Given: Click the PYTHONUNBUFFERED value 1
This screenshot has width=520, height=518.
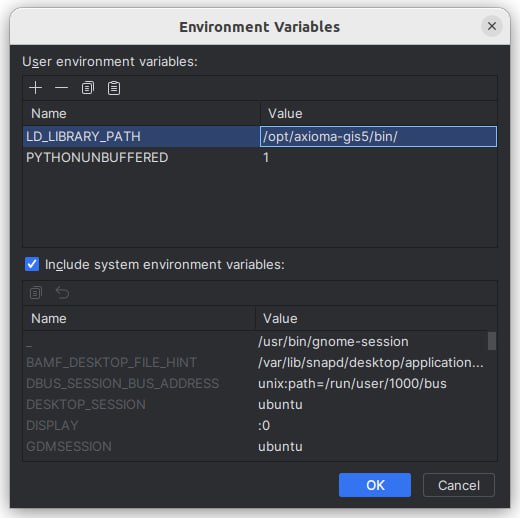Looking at the screenshot, I should (x=266, y=157).
